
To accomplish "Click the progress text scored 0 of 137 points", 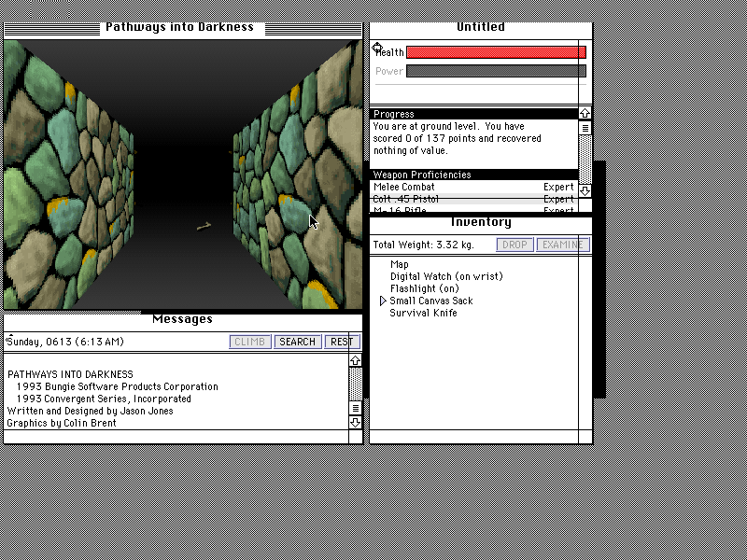I will pos(457,138).
